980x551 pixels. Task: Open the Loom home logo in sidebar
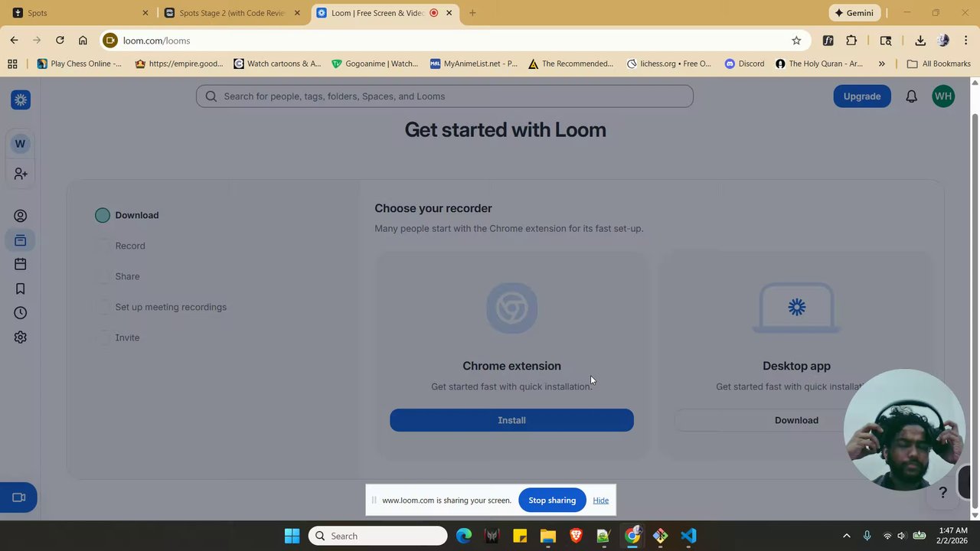(21, 99)
